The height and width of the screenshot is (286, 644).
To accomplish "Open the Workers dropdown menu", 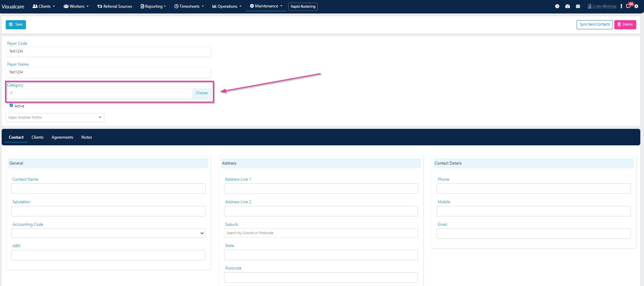I will pos(76,6).
